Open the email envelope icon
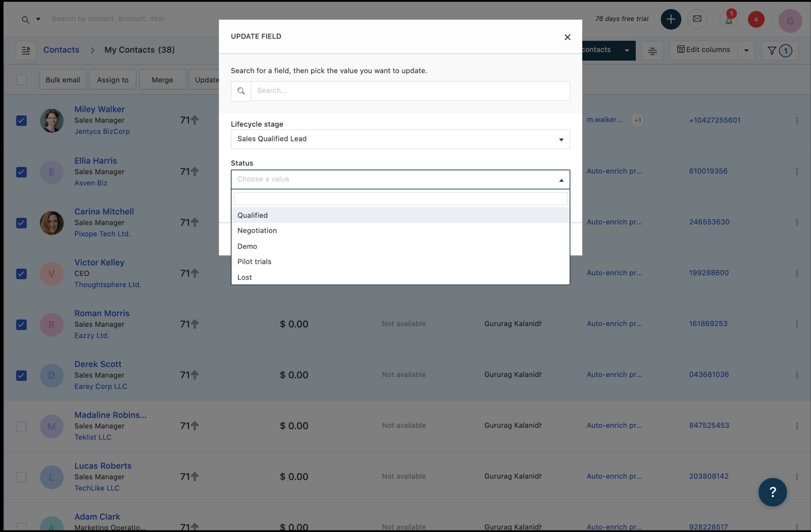The height and width of the screenshot is (532, 811). (697, 19)
